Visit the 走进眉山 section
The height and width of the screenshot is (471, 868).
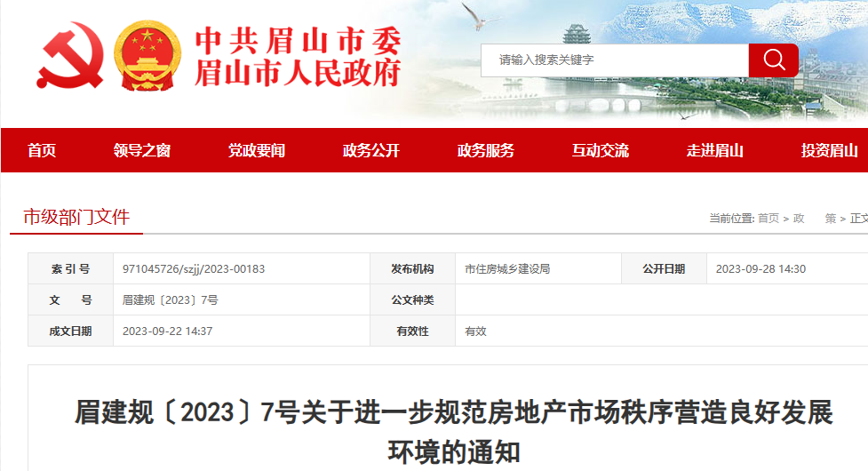pos(714,150)
